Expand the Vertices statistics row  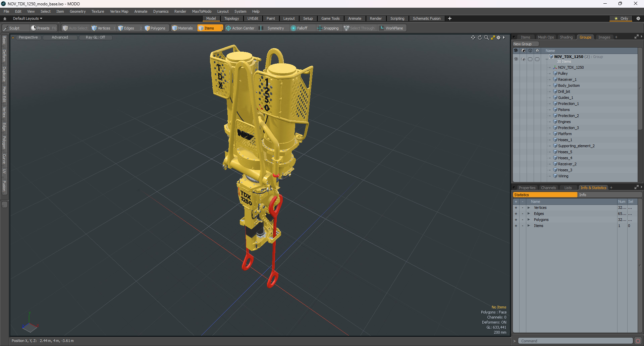[x=529, y=208]
